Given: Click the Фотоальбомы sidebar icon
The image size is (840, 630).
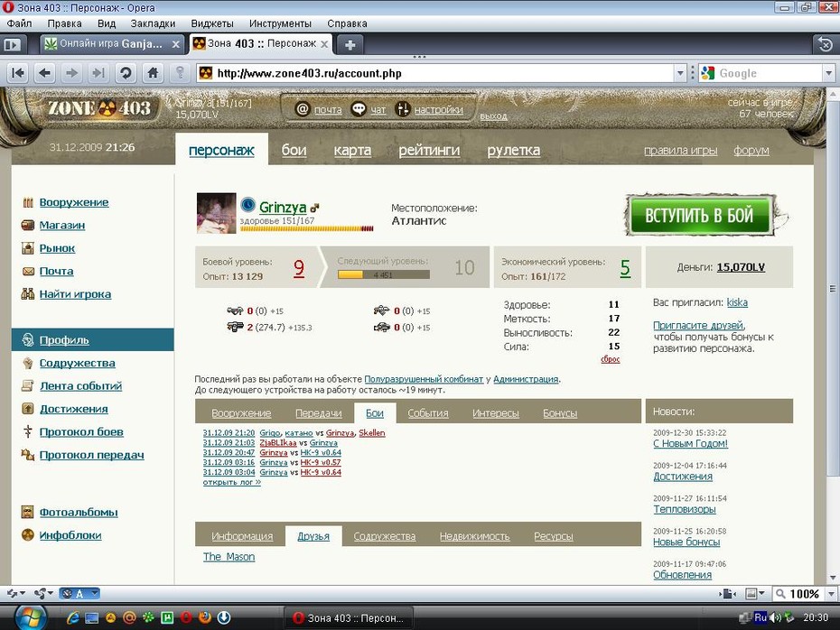Looking at the screenshot, I should (28, 513).
